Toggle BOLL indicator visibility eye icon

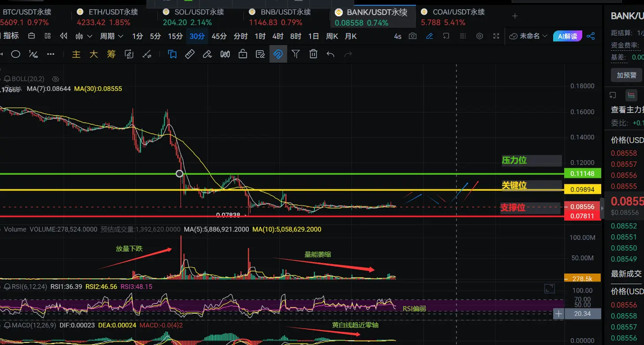click(56, 79)
